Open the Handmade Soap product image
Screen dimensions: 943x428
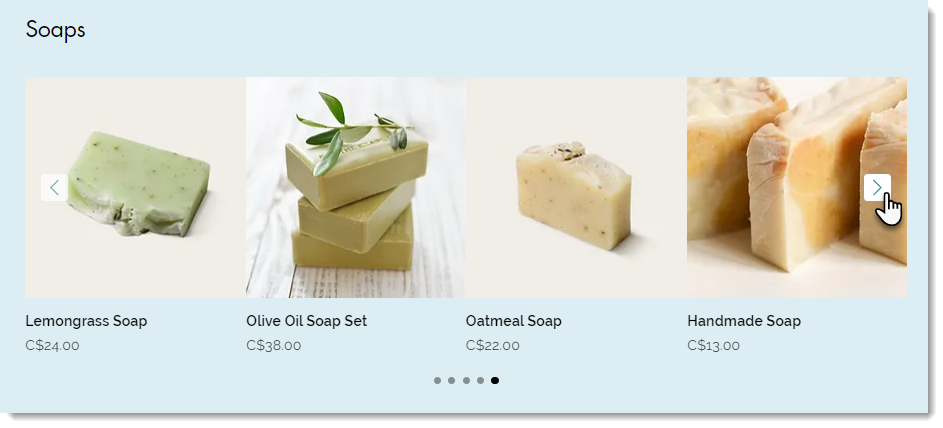click(797, 188)
